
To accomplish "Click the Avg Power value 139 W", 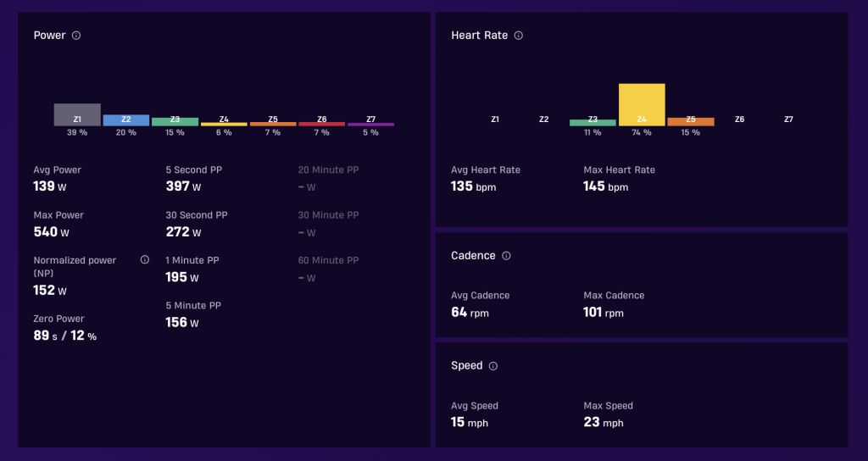I will [x=50, y=186].
